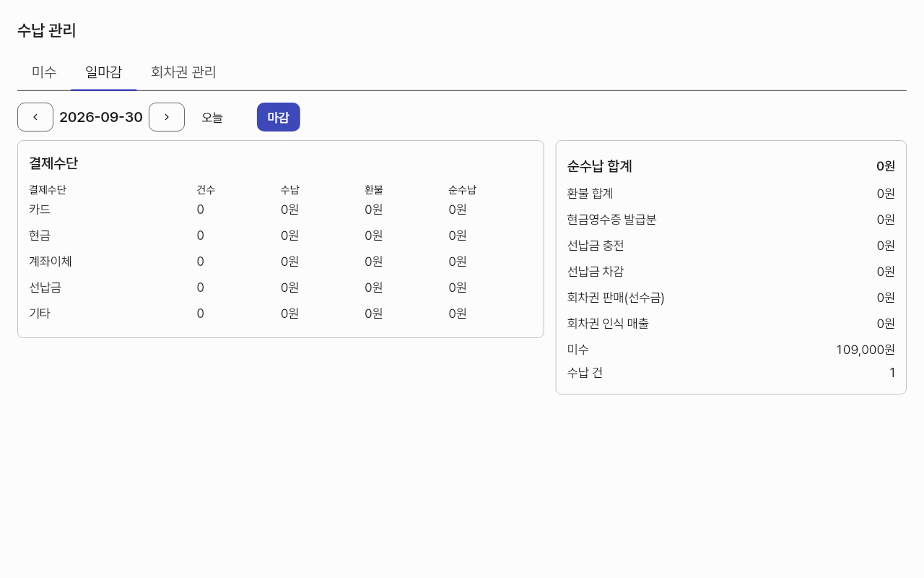Select the 기타 payment row label
This screenshot has height=578, width=924.
click(x=40, y=314)
